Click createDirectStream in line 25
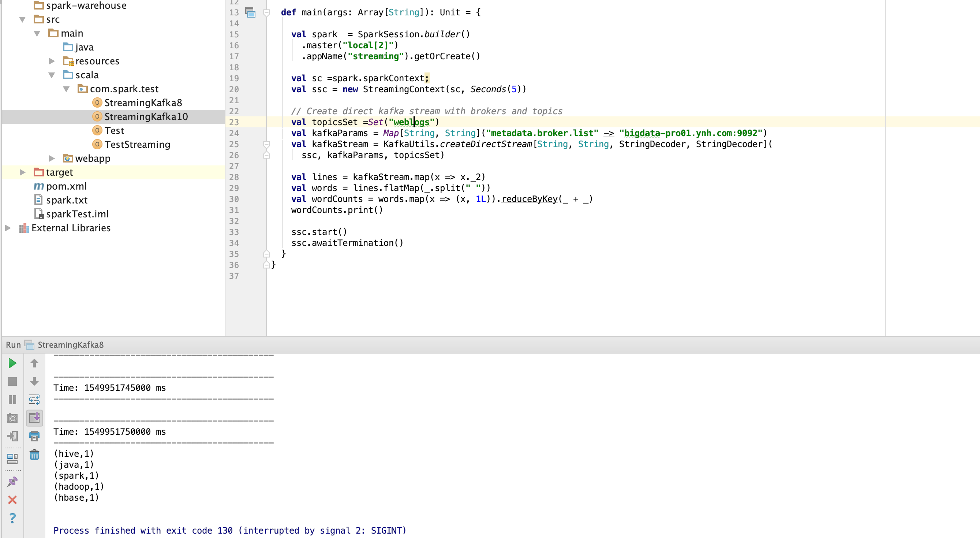The width and height of the screenshot is (980, 538). point(486,144)
